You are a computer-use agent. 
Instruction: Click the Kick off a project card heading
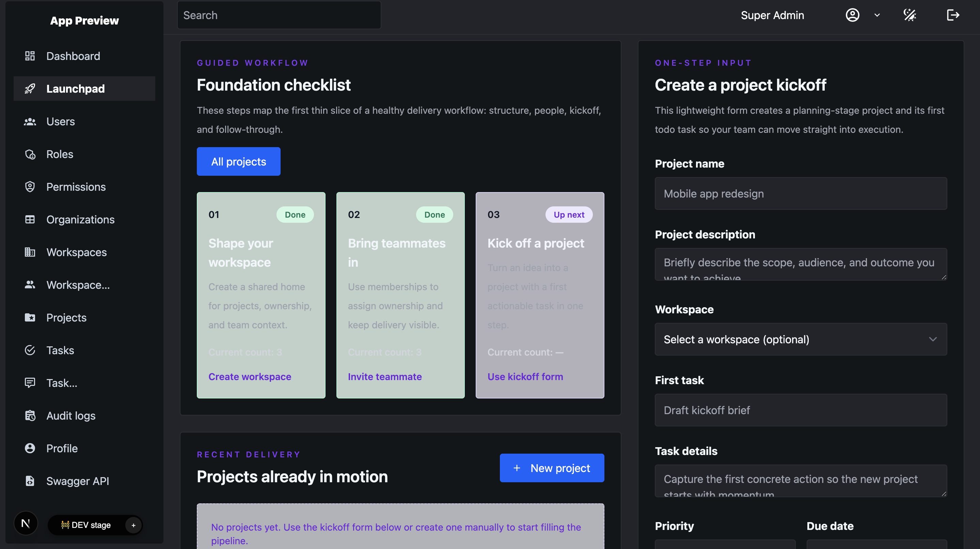(x=536, y=243)
